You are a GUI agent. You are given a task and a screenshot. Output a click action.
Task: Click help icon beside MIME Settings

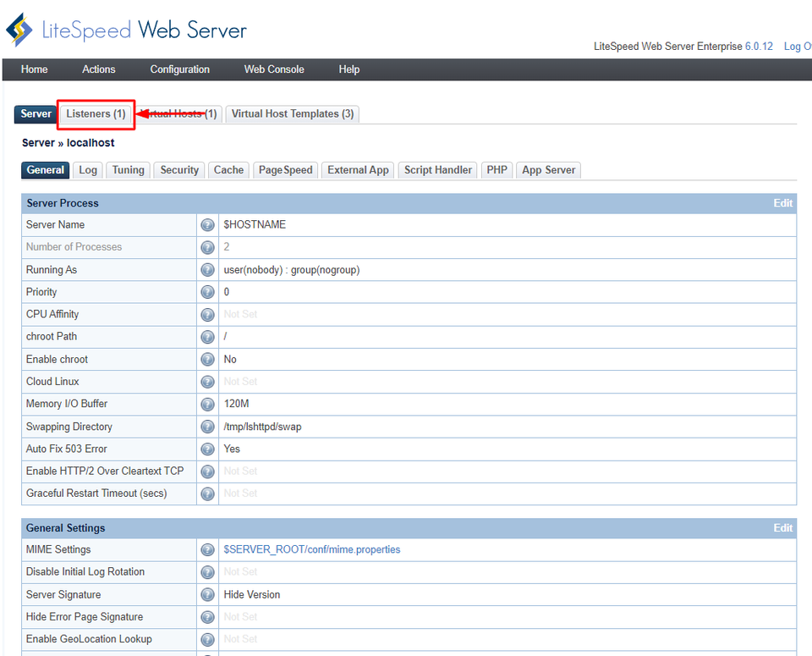click(207, 550)
